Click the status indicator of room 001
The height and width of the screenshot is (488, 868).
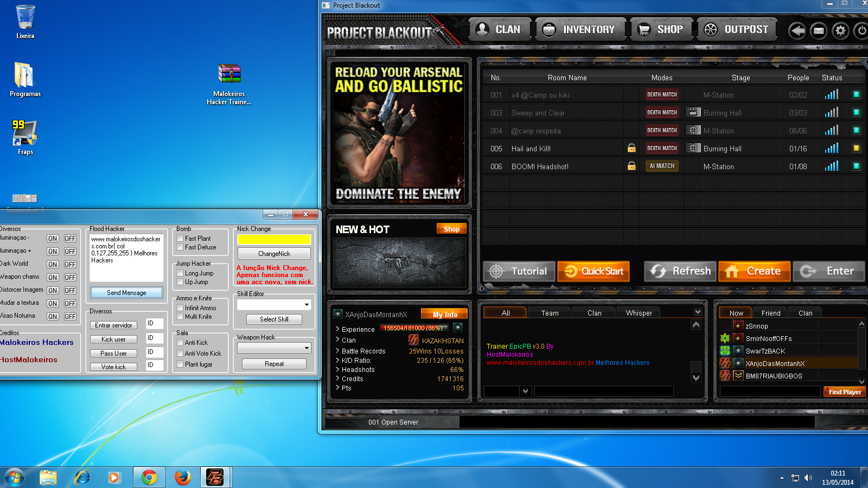tap(857, 94)
